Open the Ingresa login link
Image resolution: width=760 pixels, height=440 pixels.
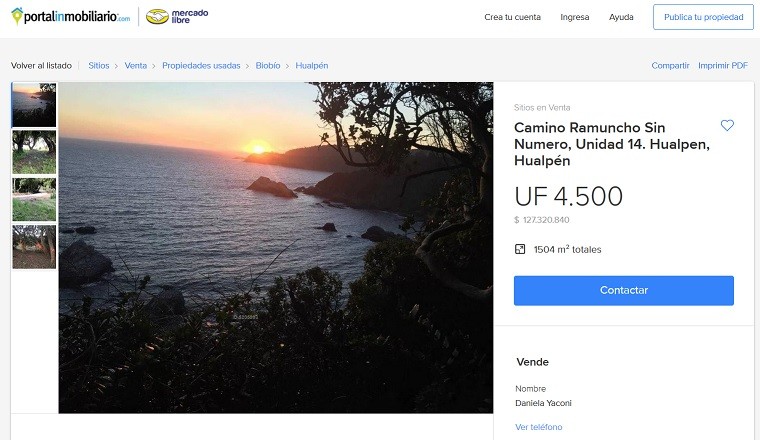coord(575,17)
